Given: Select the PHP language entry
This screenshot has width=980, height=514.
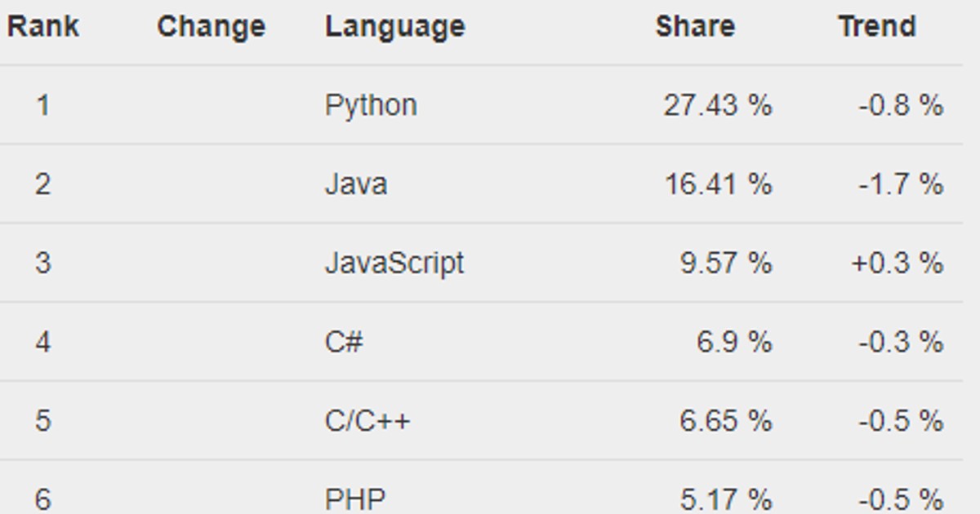Looking at the screenshot, I should point(355,498).
